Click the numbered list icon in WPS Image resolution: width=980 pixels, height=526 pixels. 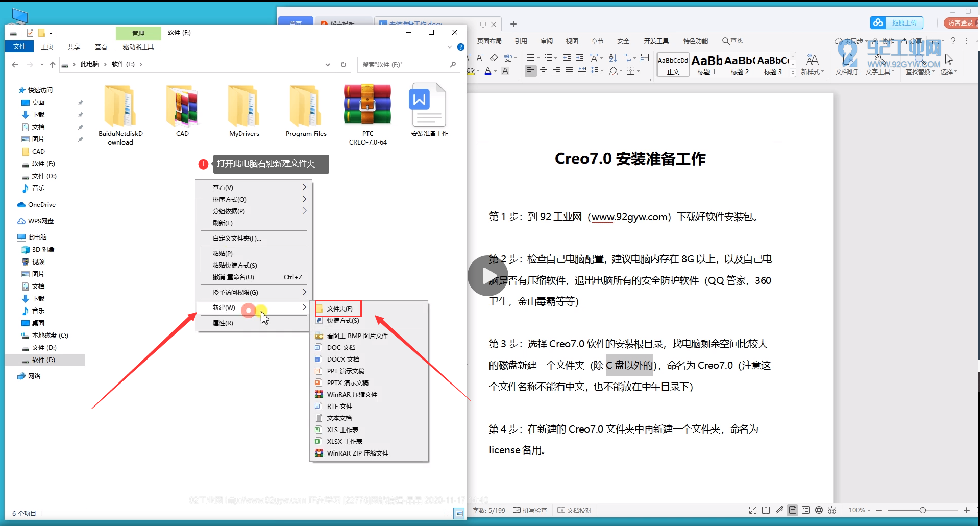pyautogui.click(x=549, y=58)
